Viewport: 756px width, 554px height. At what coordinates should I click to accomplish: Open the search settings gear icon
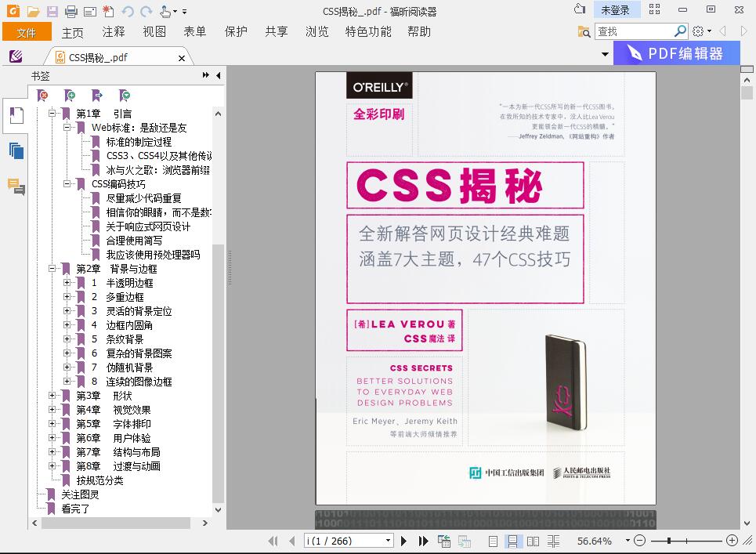tap(698, 31)
